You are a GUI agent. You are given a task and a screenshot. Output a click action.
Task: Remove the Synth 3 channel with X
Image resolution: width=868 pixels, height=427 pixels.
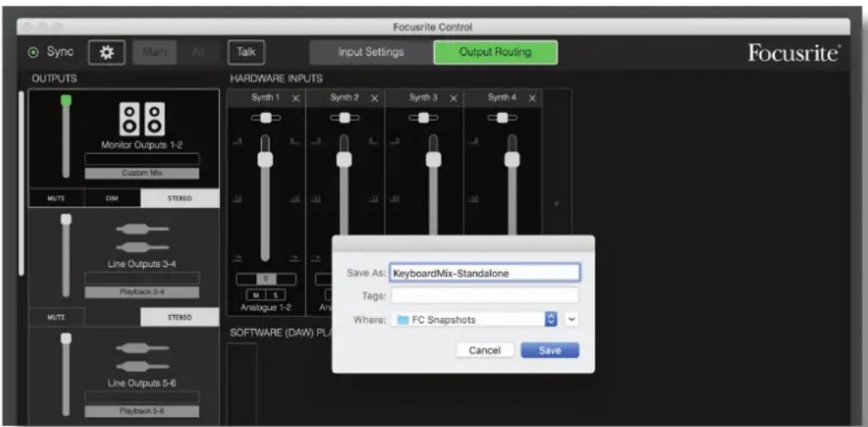(453, 98)
